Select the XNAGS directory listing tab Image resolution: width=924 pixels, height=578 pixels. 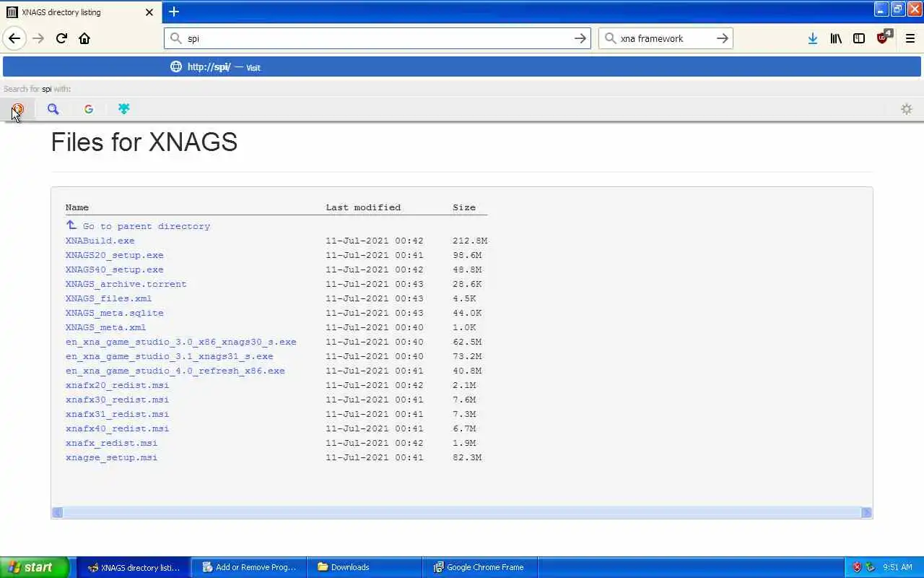point(81,12)
